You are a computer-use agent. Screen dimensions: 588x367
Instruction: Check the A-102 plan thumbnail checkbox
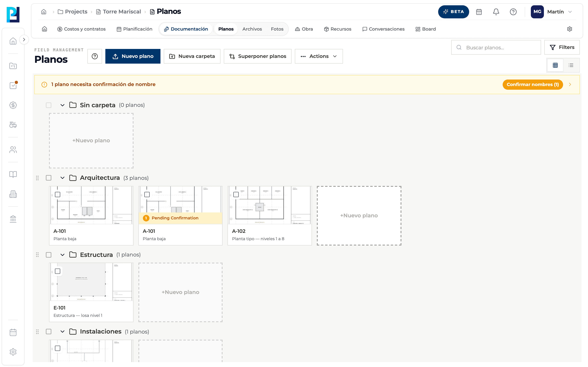(236, 195)
